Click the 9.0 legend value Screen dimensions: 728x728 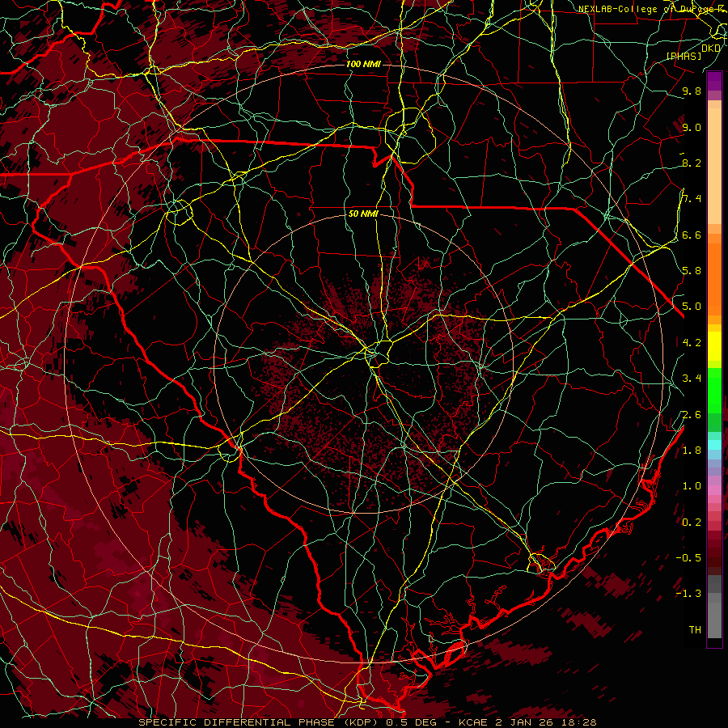[x=692, y=127]
